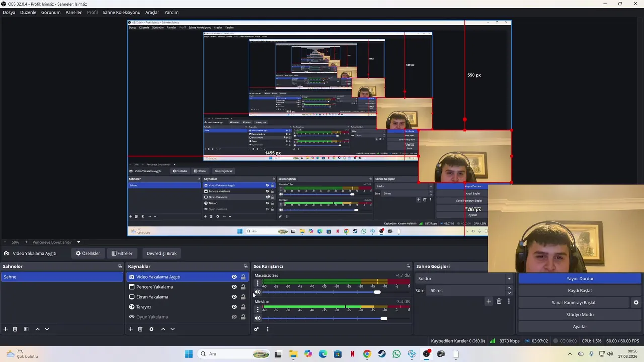Increase Süre duration with up arrow
644x362 pixels.
point(509,288)
